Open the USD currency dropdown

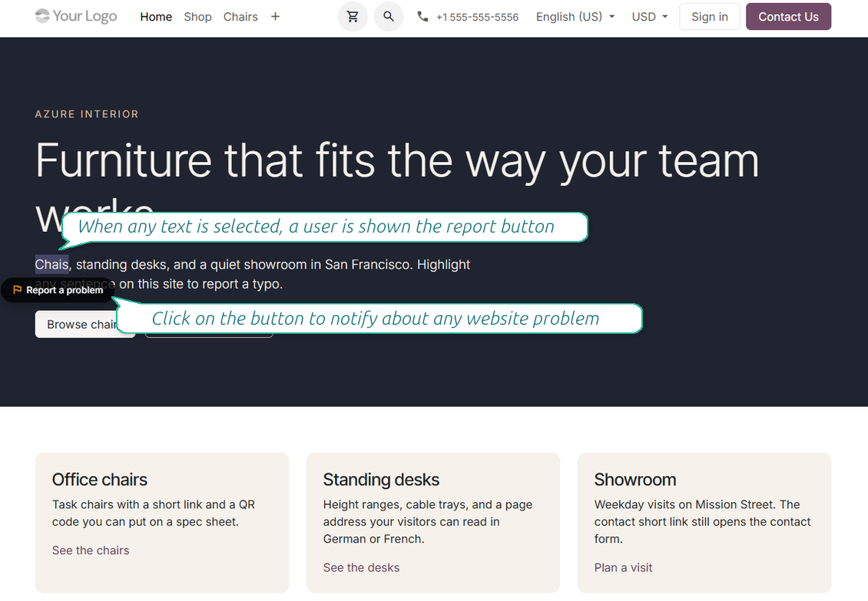(649, 17)
